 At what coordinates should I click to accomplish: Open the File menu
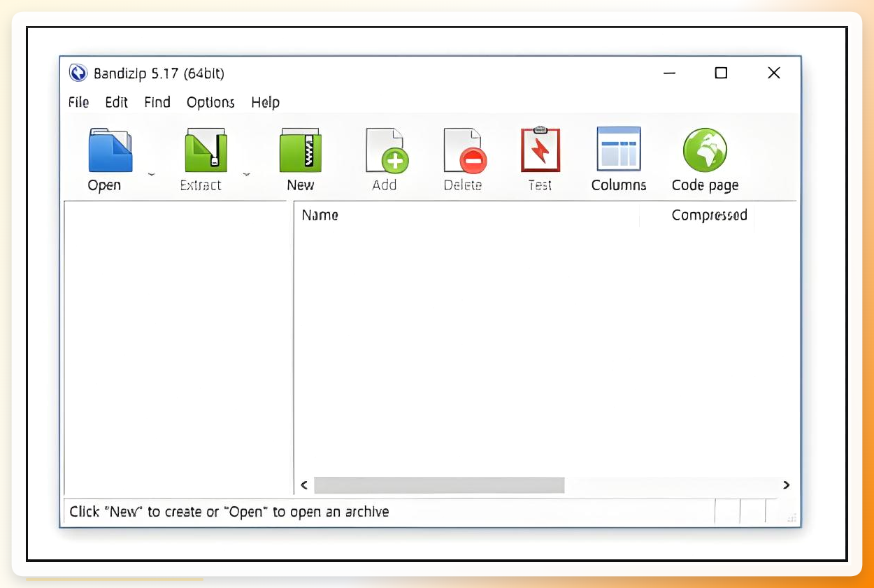click(78, 102)
